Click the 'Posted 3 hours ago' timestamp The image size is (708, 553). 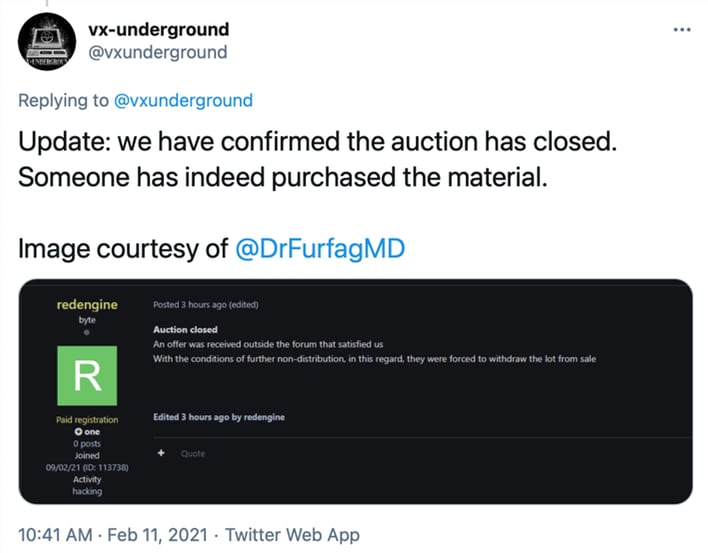[206, 305]
